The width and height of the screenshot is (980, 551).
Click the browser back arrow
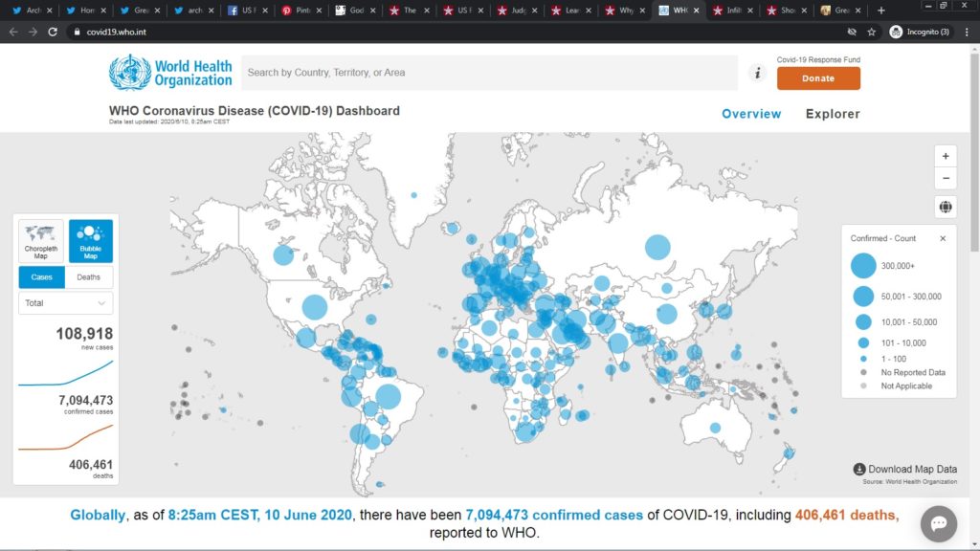coord(12,32)
